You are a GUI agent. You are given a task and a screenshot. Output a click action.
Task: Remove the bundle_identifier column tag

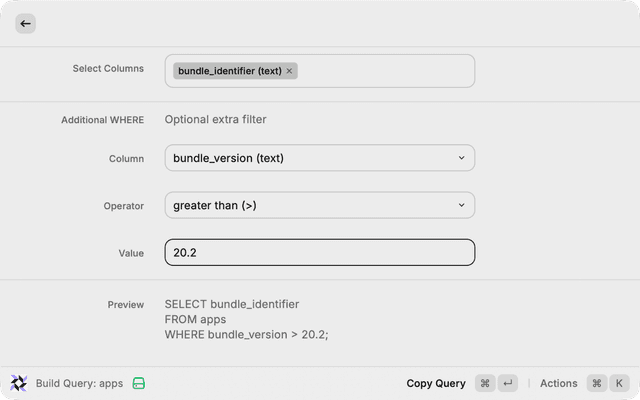point(290,71)
